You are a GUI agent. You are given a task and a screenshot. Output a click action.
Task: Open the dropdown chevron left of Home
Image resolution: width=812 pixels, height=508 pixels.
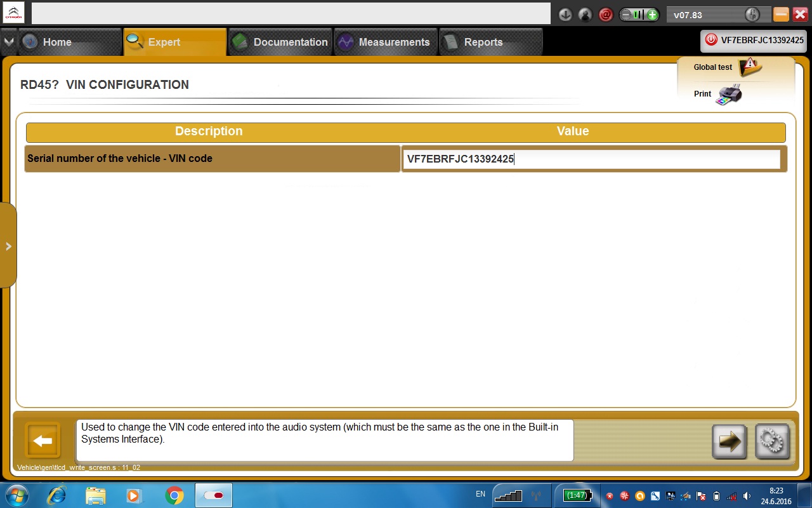pos(8,42)
